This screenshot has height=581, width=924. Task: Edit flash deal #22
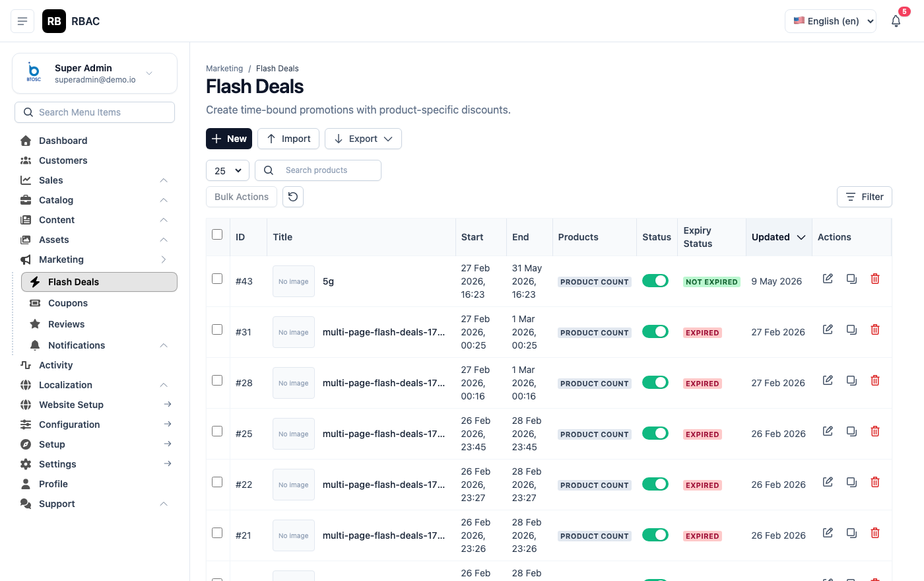coord(828,482)
